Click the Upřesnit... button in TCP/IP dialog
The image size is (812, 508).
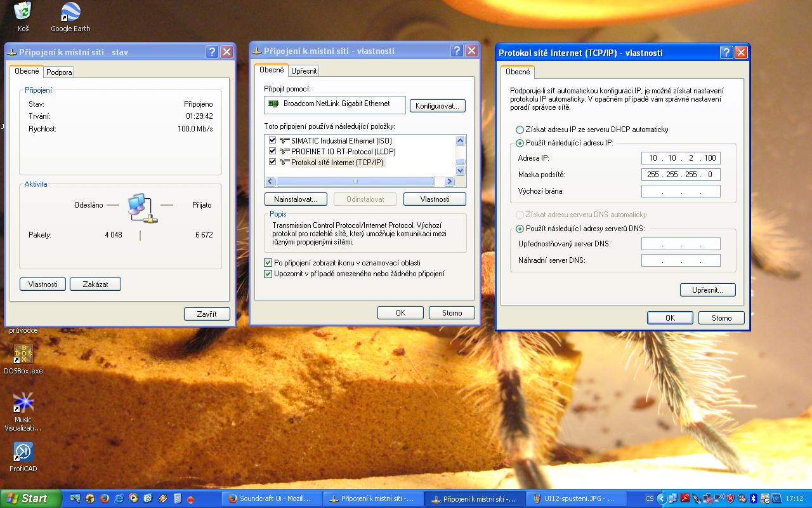(x=707, y=290)
